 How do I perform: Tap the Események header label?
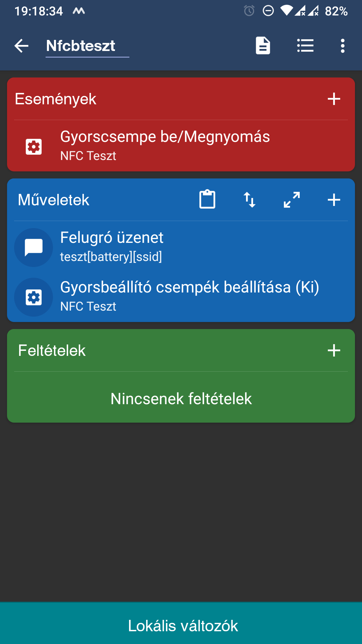(56, 99)
